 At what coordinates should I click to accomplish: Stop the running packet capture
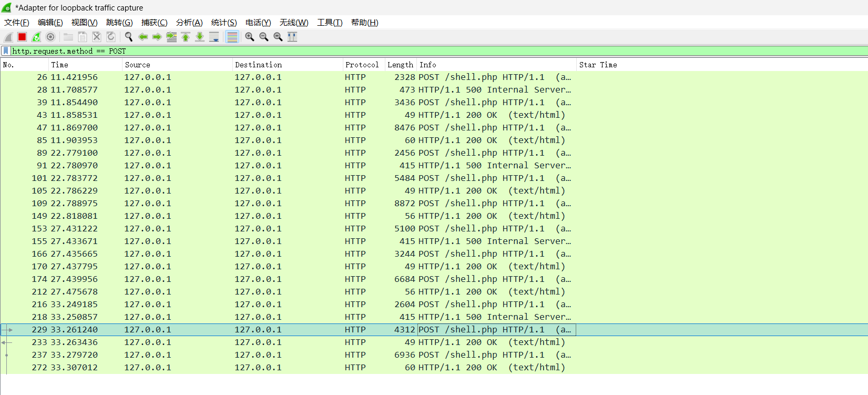click(22, 37)
